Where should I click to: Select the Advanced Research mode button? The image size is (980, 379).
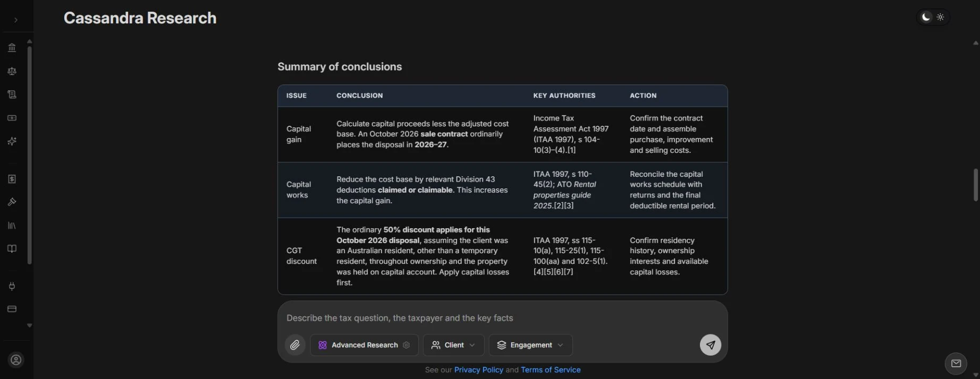(365, 345)
